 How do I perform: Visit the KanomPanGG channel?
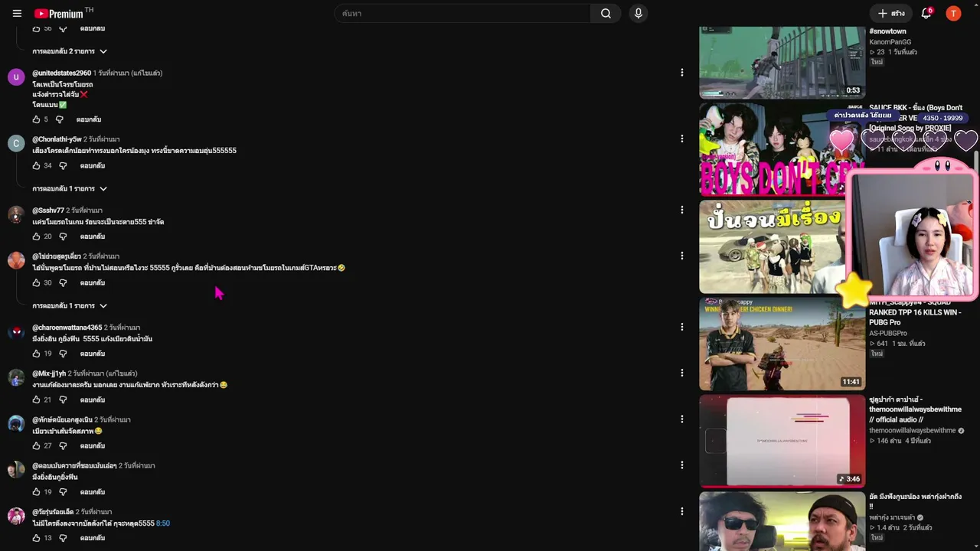[890, 42]
